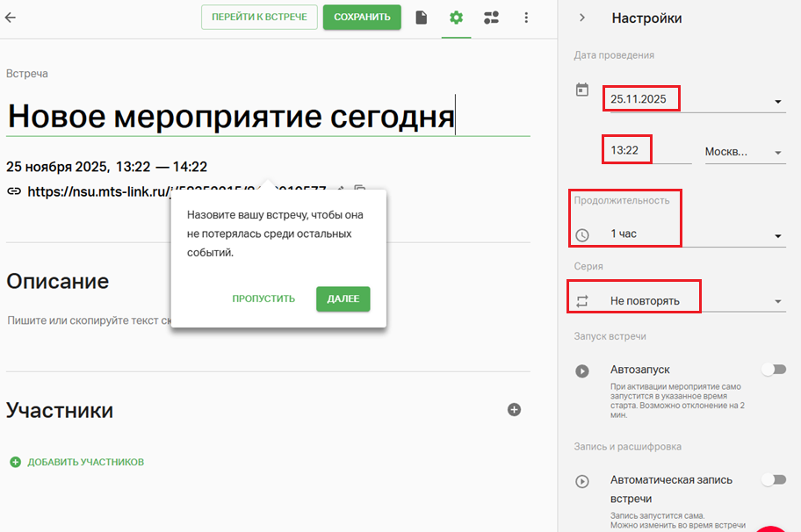Toggle the Автозапуск switch
This screenshot has height=532, width=801.
point(773,370)
